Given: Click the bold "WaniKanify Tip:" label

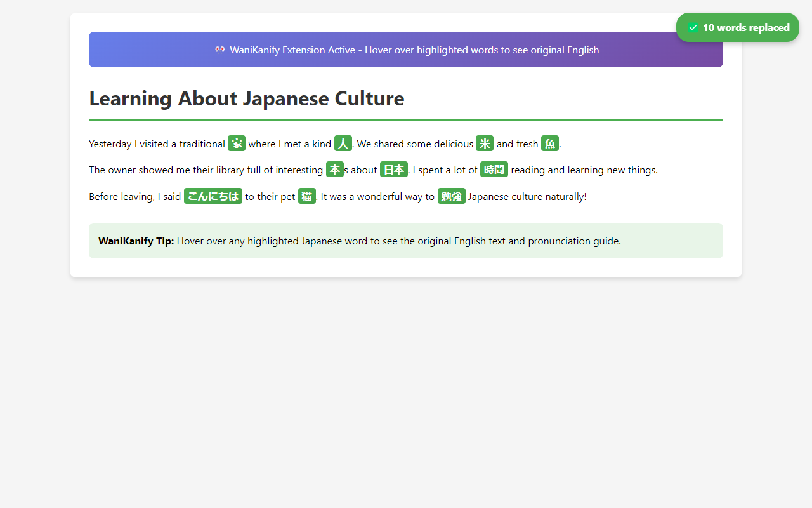Looking at the screenshot, I should [x=136, y=241].
